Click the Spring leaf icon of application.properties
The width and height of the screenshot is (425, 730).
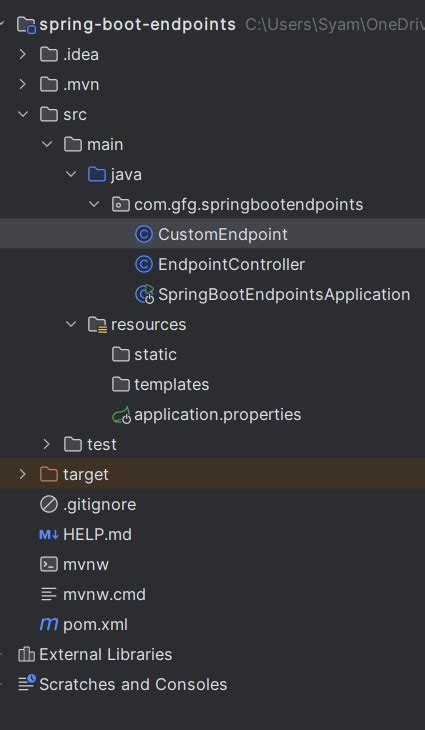click(121, 414)
